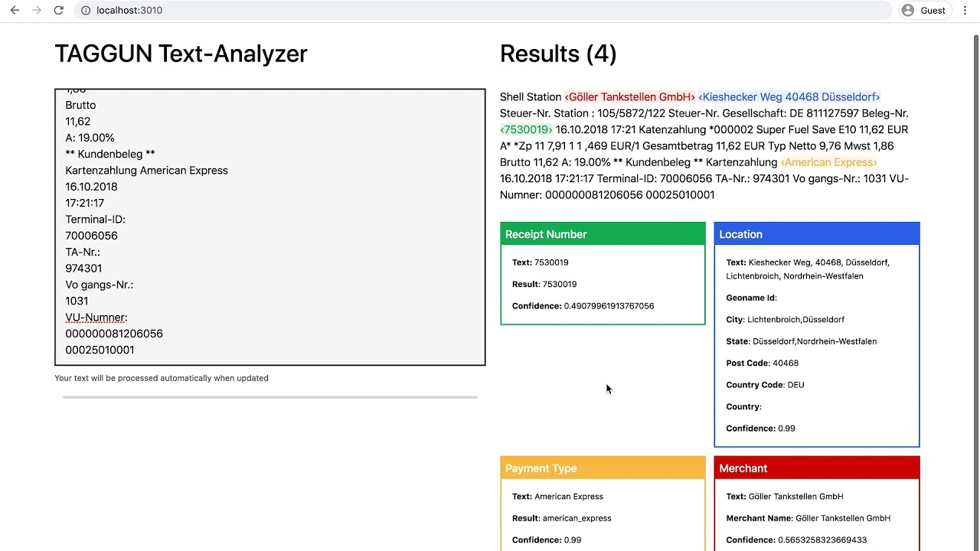Click the Receipt Number confidence value 0.49079961913767056

click(x=609, y=306)
